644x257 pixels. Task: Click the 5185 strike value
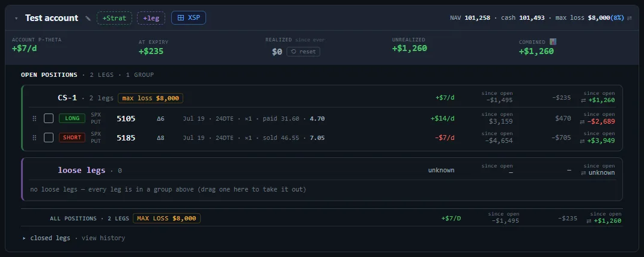[x=126, y=138]
